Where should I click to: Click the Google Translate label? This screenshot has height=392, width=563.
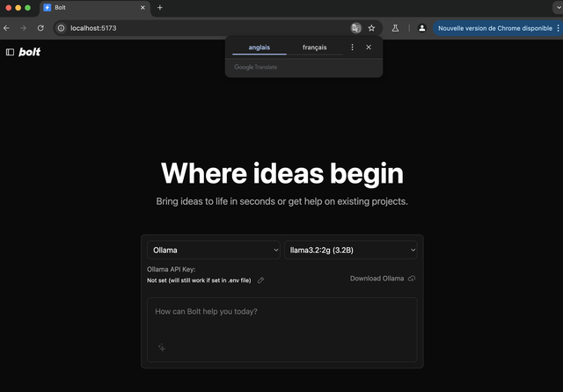point(256,67)
